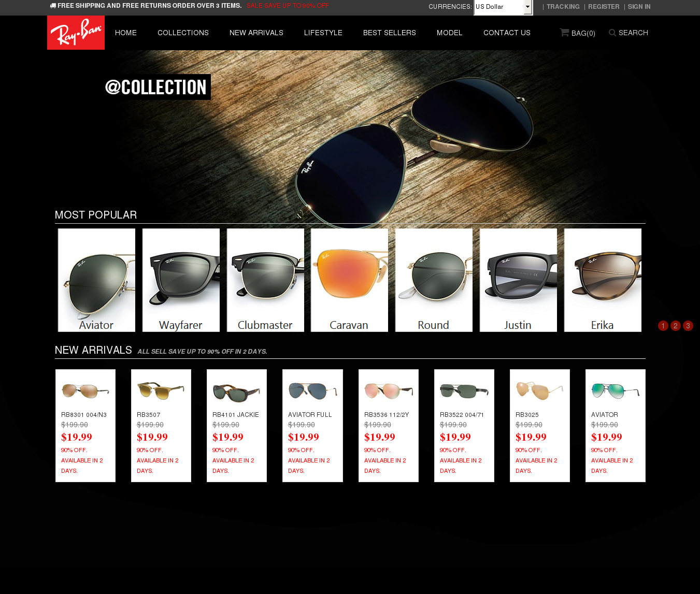Select the Caravan category thumbnail

(x=349, y=280)
